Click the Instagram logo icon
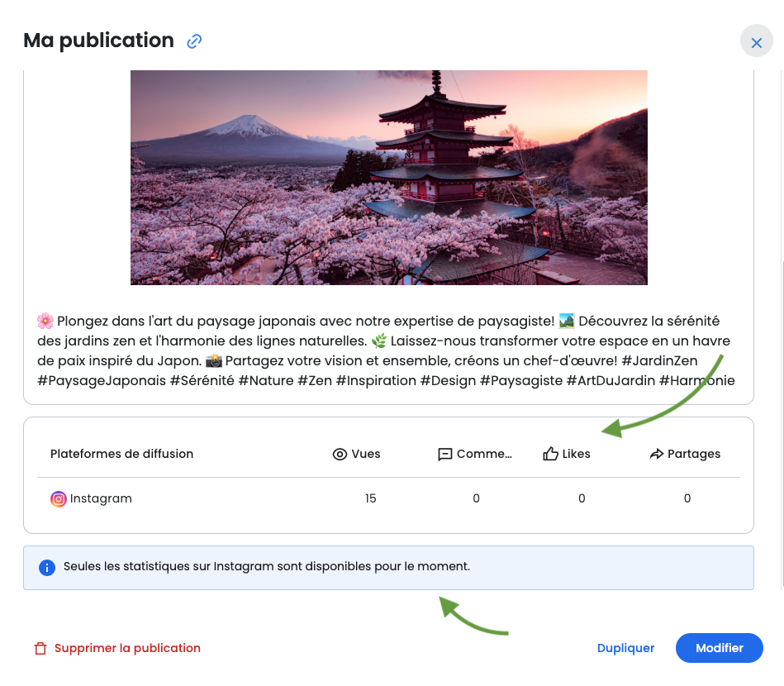The width and height of the screenshot is (784, 686). click(58, 499)
